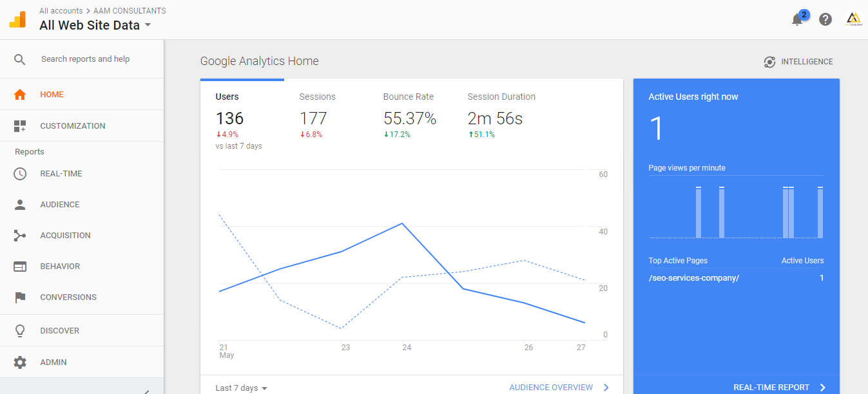Open notifications bell showing 2 alerts
868x394 pixels.
pyautogui.click(x=797, y=19)
